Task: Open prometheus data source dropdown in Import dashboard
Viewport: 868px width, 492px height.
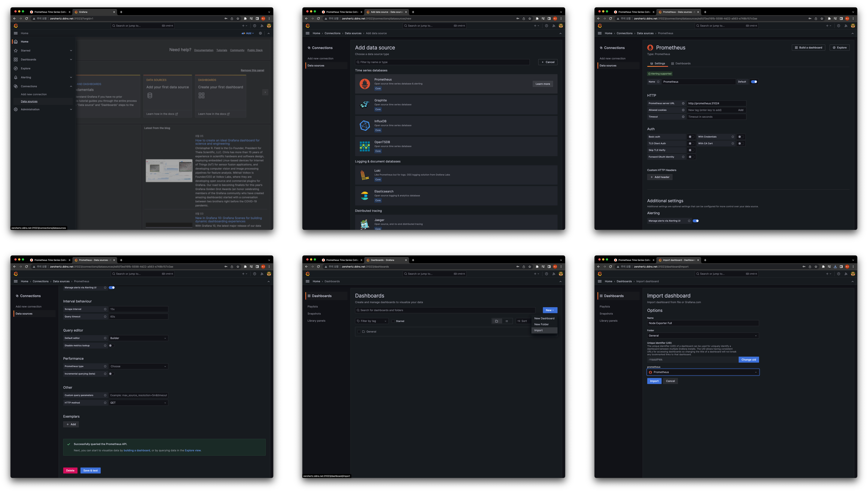Action: click(703, 372)
